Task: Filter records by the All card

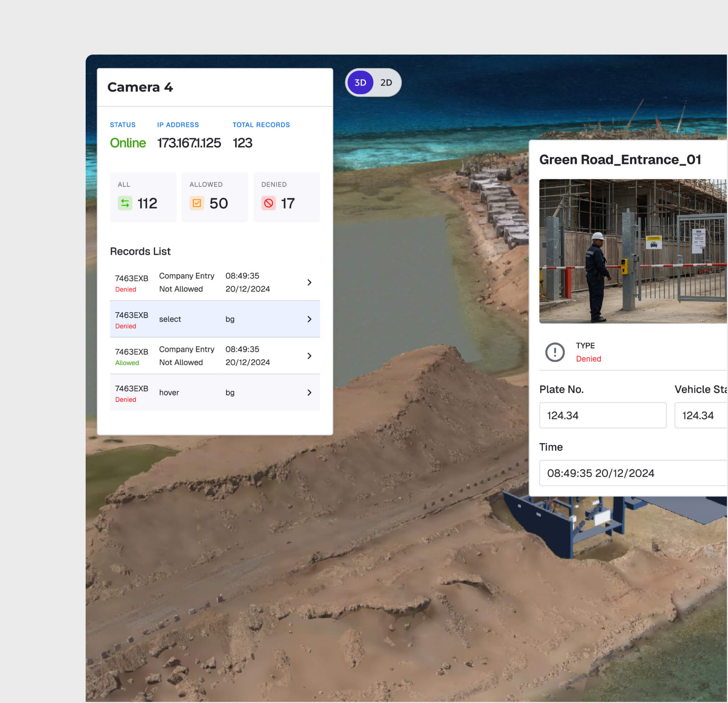Action: coord(143,197)
